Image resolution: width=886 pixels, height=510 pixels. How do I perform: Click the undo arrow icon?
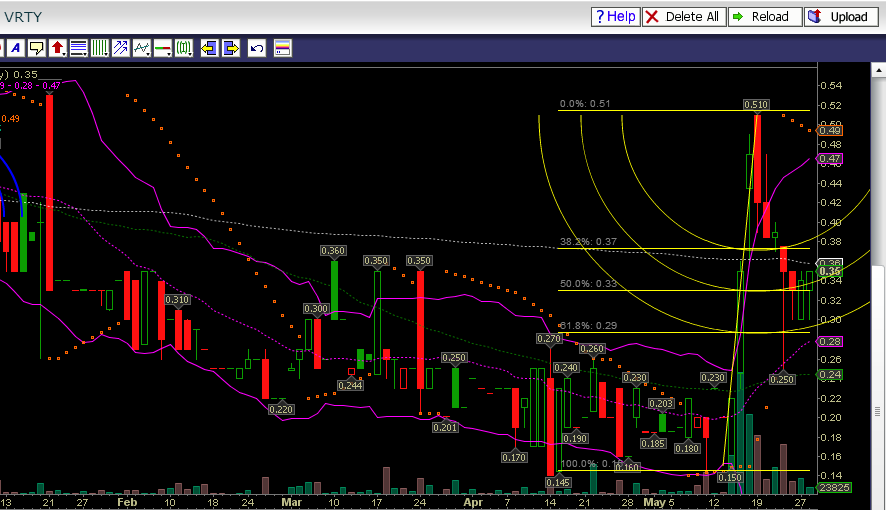point(257,49)
